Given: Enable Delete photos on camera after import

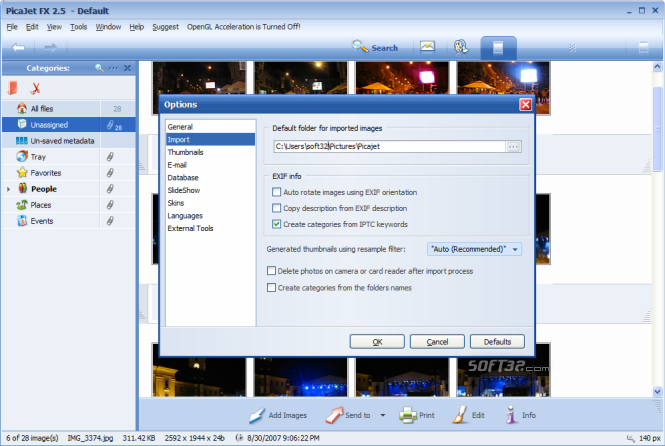Looking at the screenshot, I should pyautogui.click(x=271, y=270).
